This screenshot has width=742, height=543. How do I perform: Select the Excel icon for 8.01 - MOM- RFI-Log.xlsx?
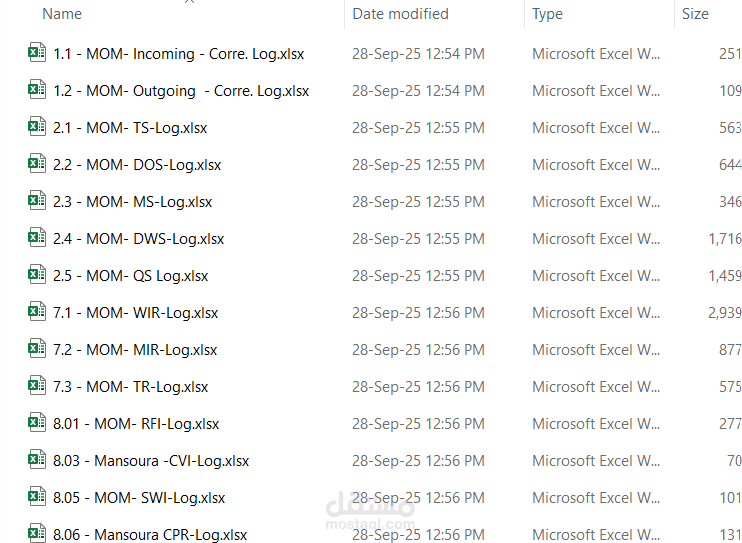pos(37,422)
